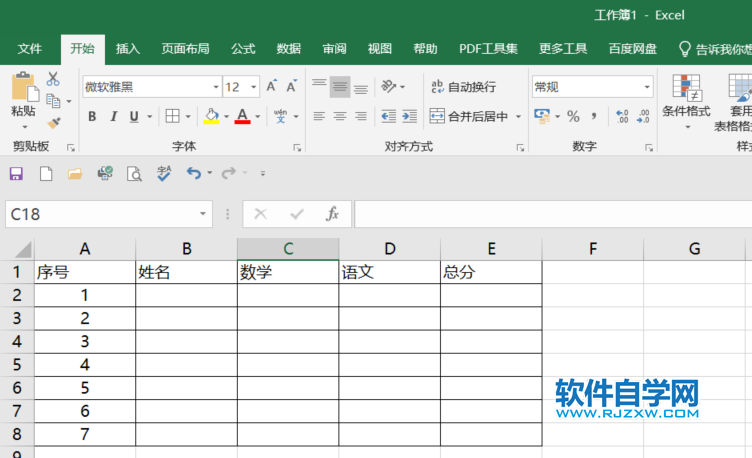This screenshot has height=458, width=752.
Task: Increase indent
Action: [410, 116]
